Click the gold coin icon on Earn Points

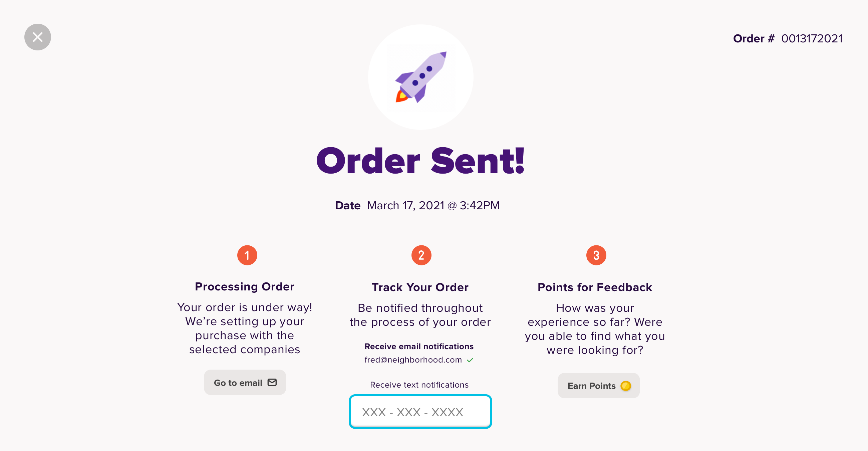pyautogui.click(x=626, y=386)
